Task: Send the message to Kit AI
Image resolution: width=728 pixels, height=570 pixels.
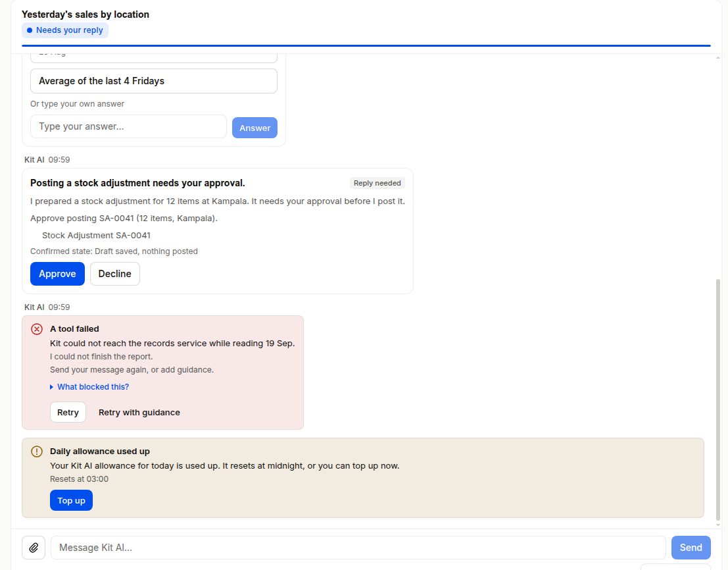Action: [691, 547]
